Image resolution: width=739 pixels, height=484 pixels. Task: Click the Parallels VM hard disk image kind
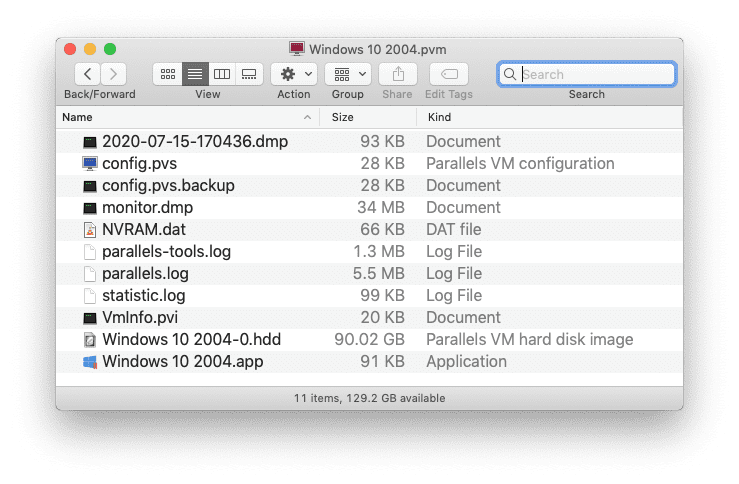tap(530, 339)
